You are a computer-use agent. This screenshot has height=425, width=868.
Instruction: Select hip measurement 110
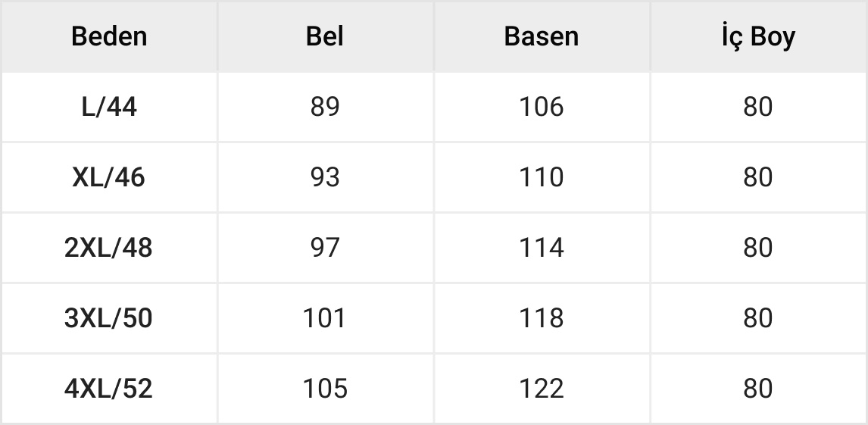[x=541, y=177]
